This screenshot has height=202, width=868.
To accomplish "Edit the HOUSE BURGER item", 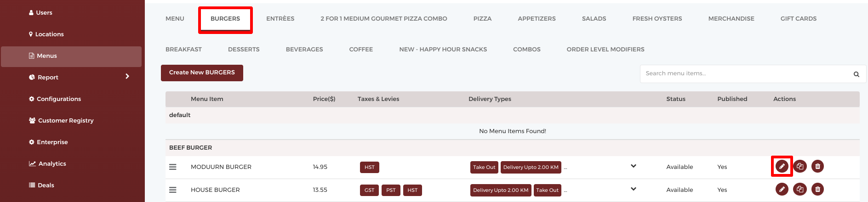I will point(782,189).
